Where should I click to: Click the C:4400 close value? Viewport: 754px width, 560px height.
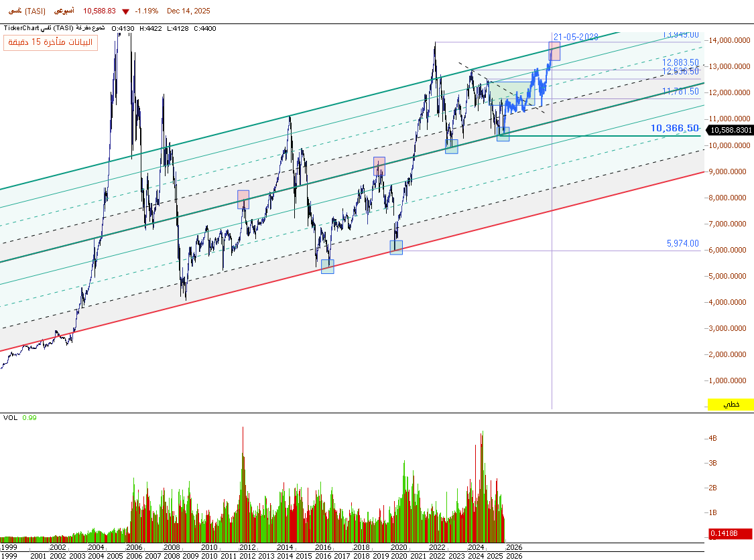[205, 28]
